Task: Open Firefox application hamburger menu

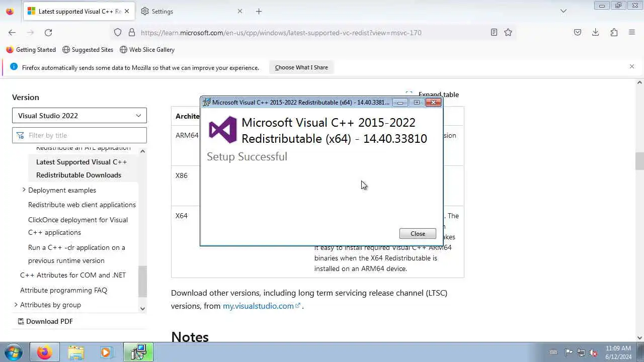Action: point(632,32)
